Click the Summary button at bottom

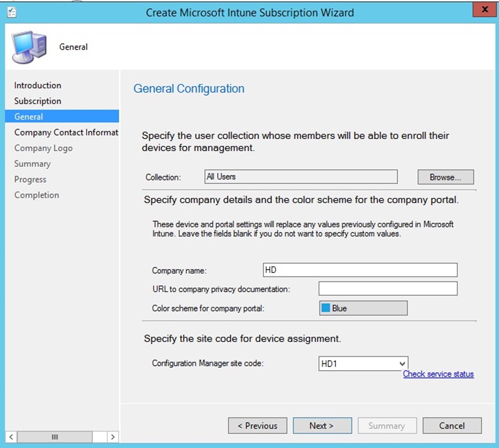coord(387,425)
